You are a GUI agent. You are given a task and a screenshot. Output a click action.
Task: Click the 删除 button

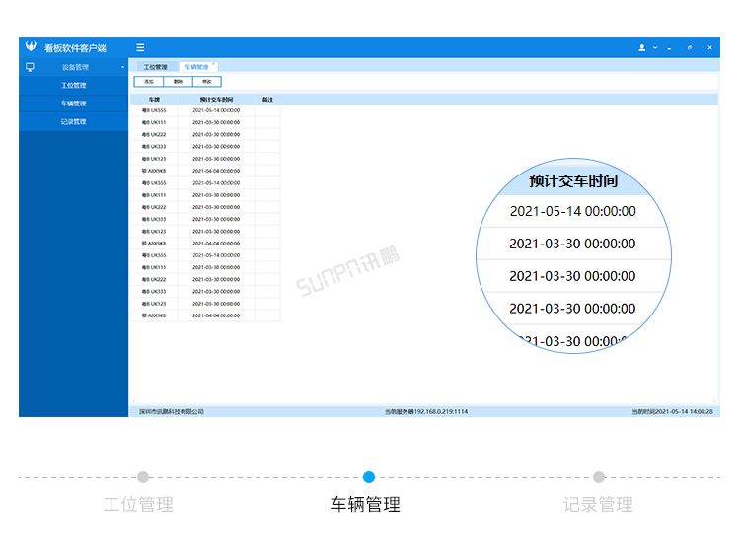click(x=178, y=82)
